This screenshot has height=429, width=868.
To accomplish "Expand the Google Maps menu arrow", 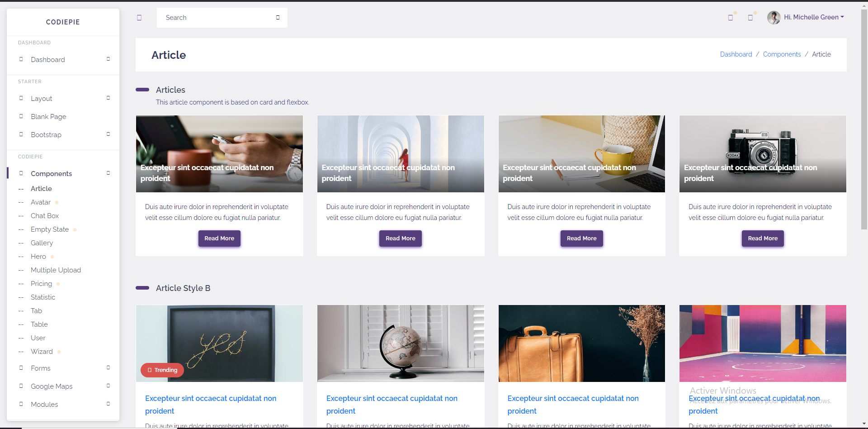I will (x=108, y=386).
